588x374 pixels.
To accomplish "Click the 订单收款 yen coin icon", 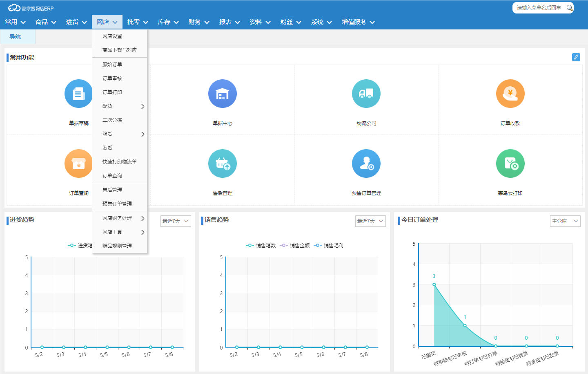I will point(510,94).
